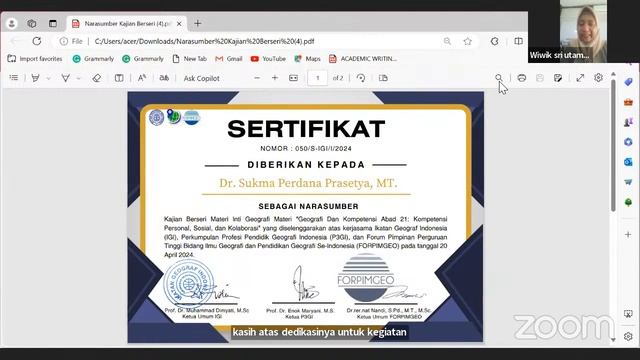Open the Gmail bookmark

229,59
